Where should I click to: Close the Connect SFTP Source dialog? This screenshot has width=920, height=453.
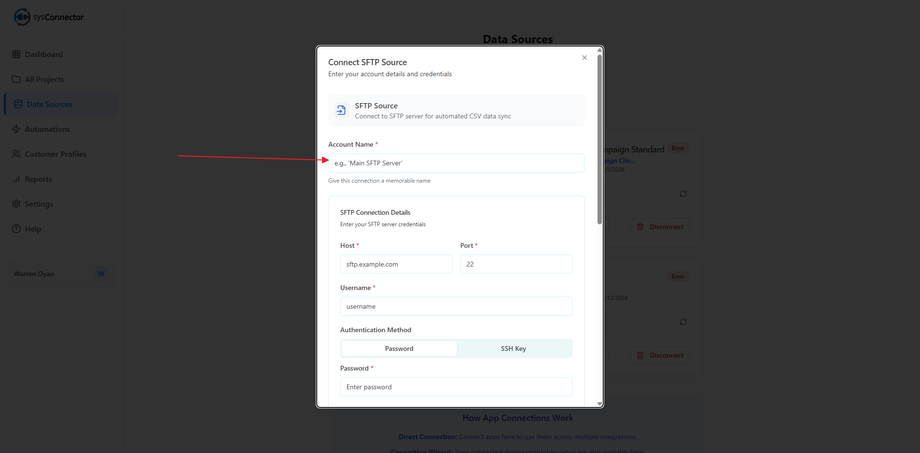[x=585, y=58]
